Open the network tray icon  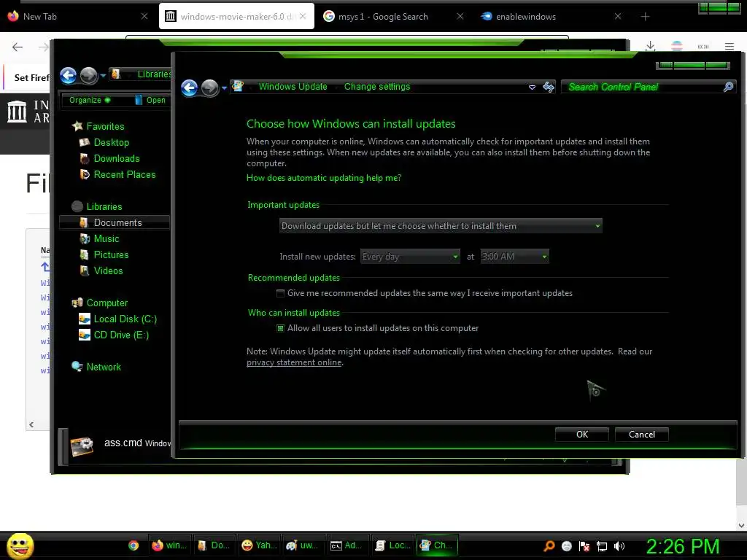(x=602, y=546)
